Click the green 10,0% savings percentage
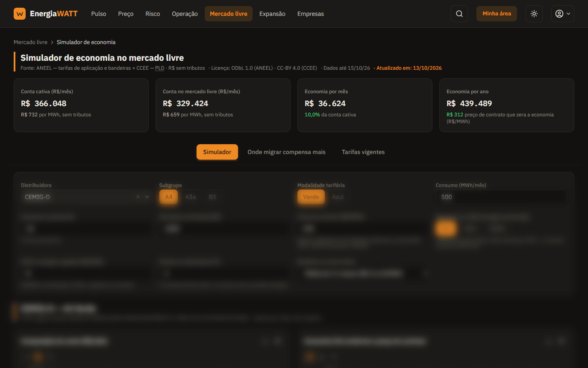This screenshot has width=588, height=368. tap(312, 115)
